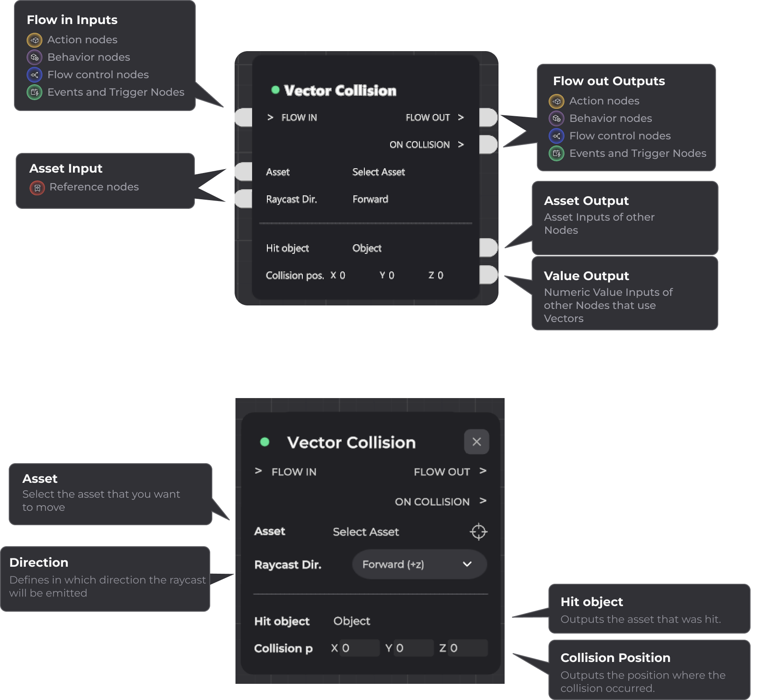Click the ON COLLISION output port on node

tap(488, 145)
